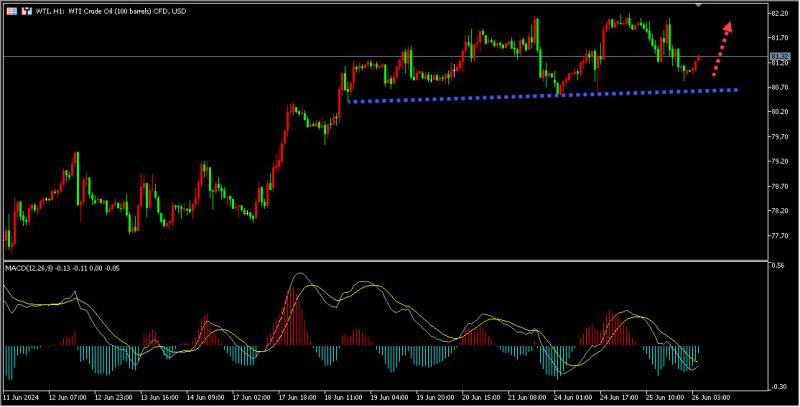The height and width of the screenshot is (407, 800).
Task: Click time label 14 Jun 09:00
Action: click(x=205, y=397)
